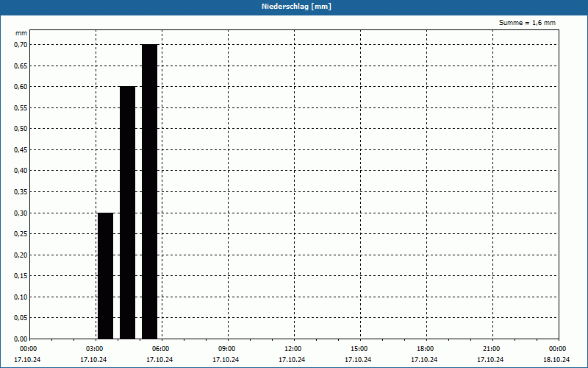The width and height of the screenshot is (588, 368).
Task: Click the 17.10.24 date under 12:00
Action: [x=292, y=360]
